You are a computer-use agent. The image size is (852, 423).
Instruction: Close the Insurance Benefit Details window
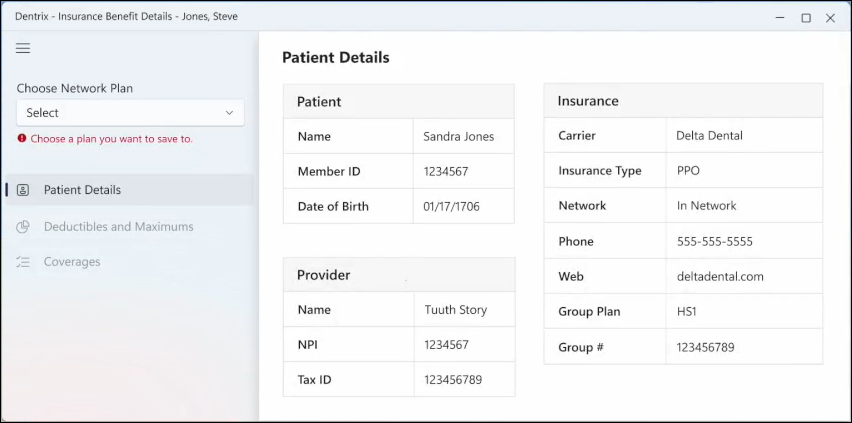click(830, 17)
